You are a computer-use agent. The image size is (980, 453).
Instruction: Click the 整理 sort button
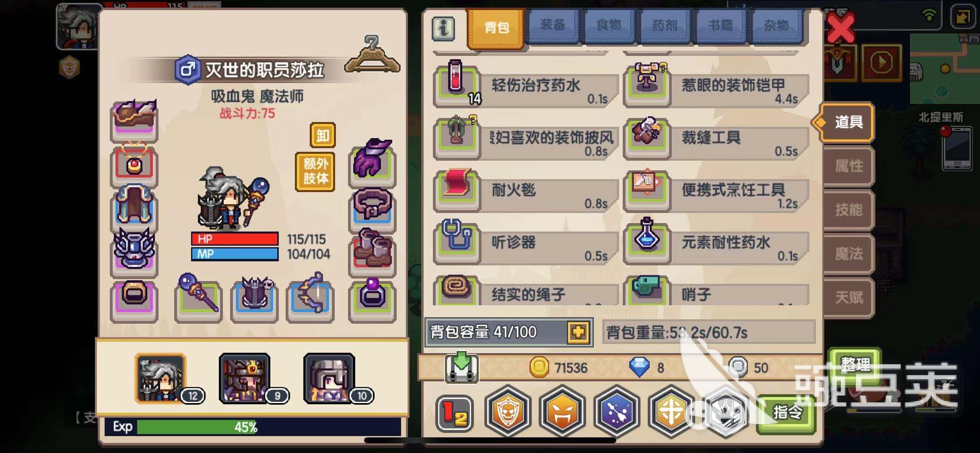pyautogui.click(x=855, y=364)
